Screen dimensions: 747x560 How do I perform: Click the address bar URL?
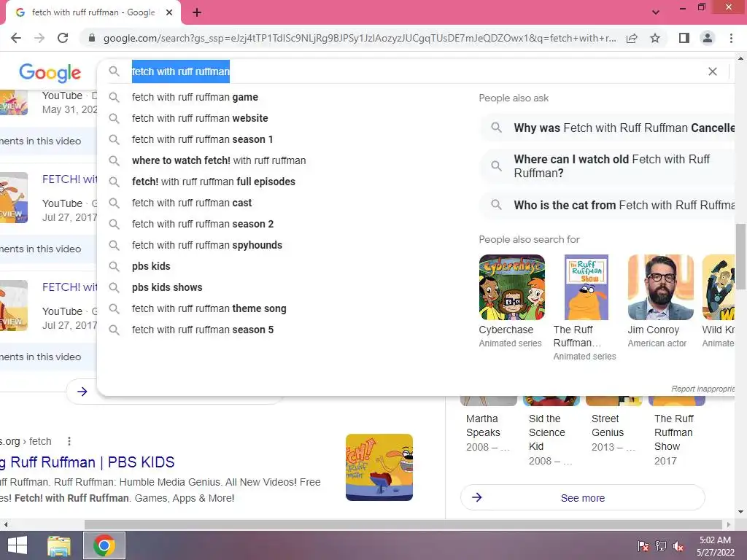coord(360,38)
